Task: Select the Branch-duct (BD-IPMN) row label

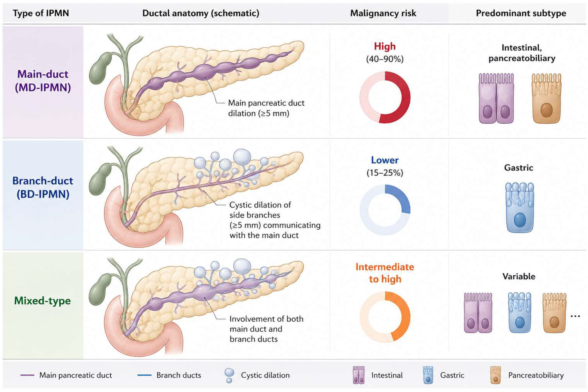Action: 43,187
